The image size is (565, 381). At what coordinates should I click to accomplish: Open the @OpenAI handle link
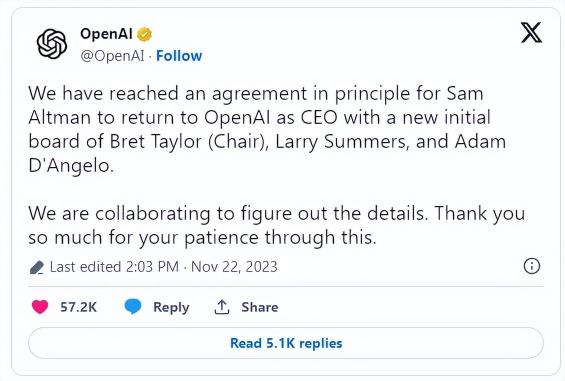pos(112,56)
